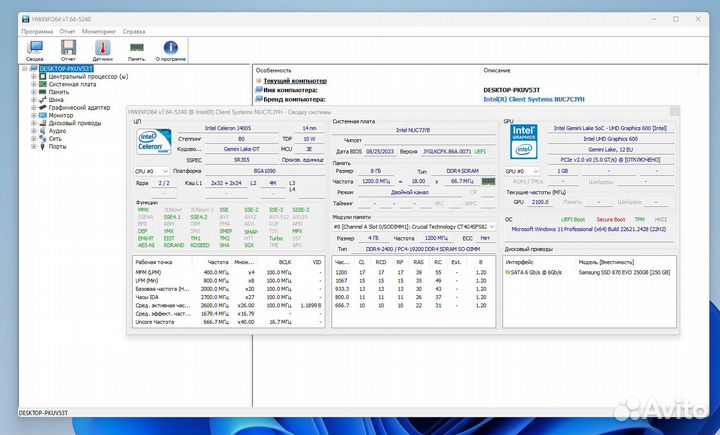Select Дисковый приводы in the tree

coord(75,123)
